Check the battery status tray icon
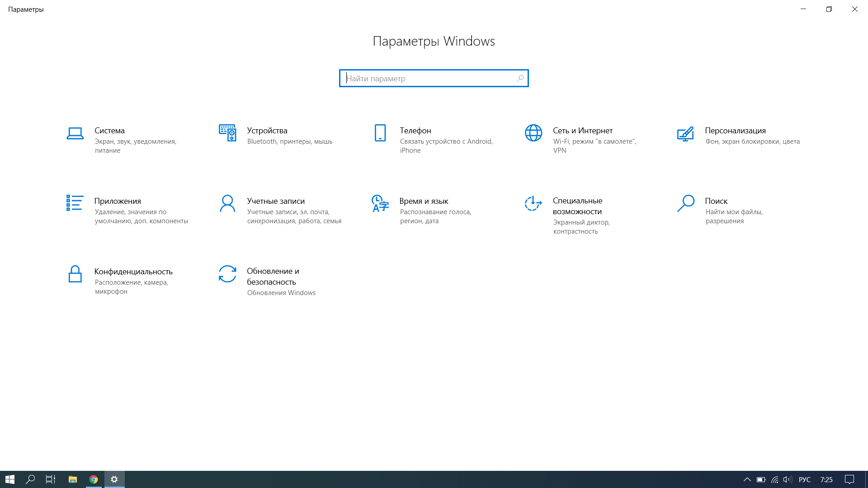 point(761,479)
